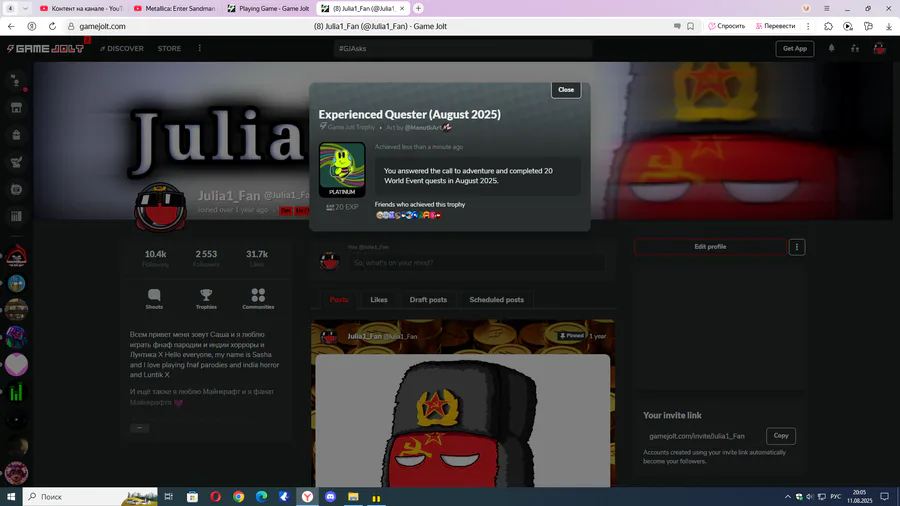Screen dimensions: 900x506
Task: Open the game controller icon in sidebar
Action: [x=16, y=189]
